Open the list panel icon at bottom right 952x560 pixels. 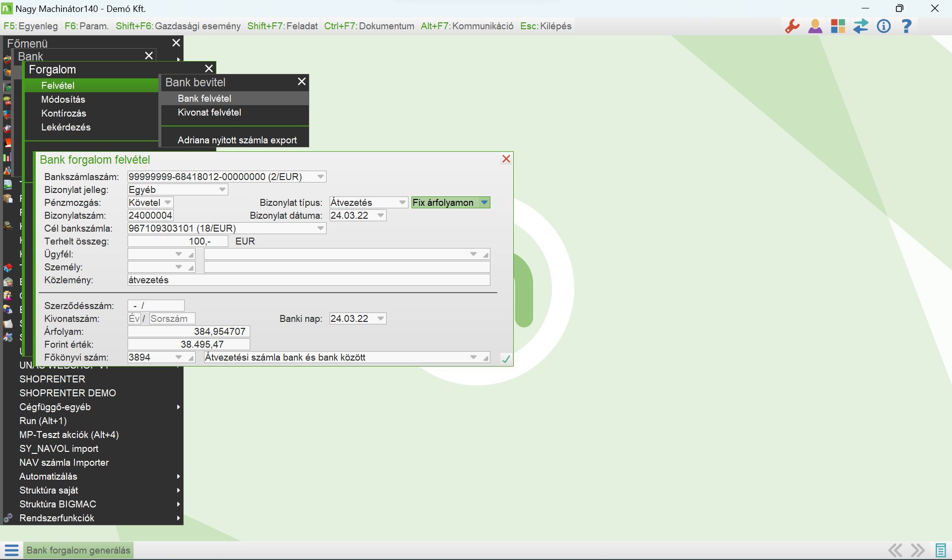point(940,550)
